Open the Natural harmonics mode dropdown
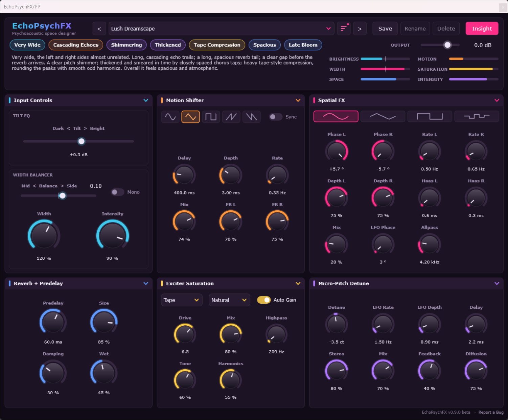 (x=229, y=300)
